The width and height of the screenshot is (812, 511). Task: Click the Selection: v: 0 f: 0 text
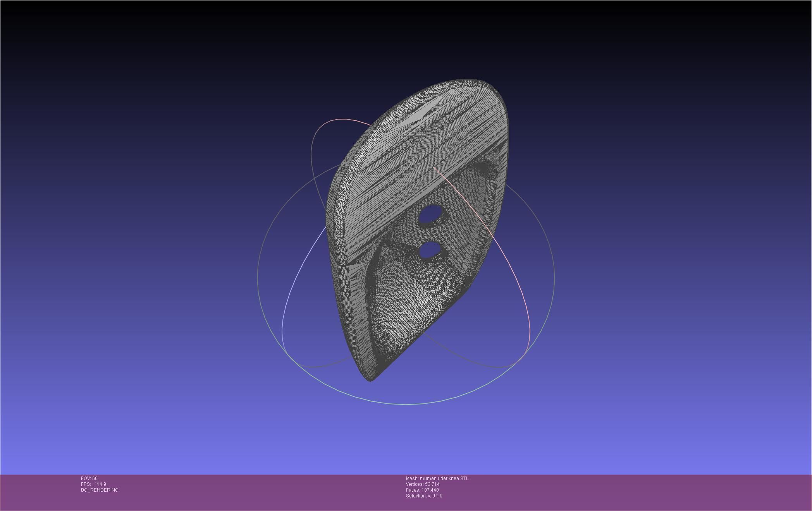424,496
